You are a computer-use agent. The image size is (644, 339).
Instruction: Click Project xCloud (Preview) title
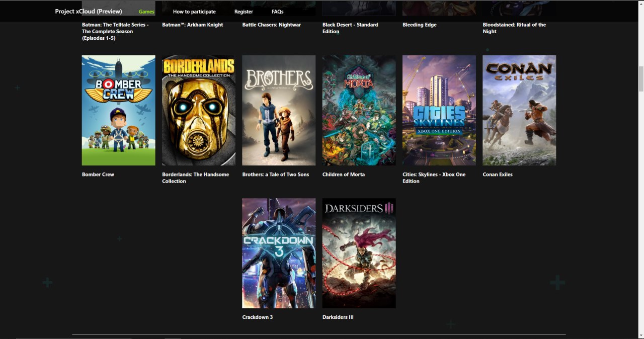tap(89, 11)
